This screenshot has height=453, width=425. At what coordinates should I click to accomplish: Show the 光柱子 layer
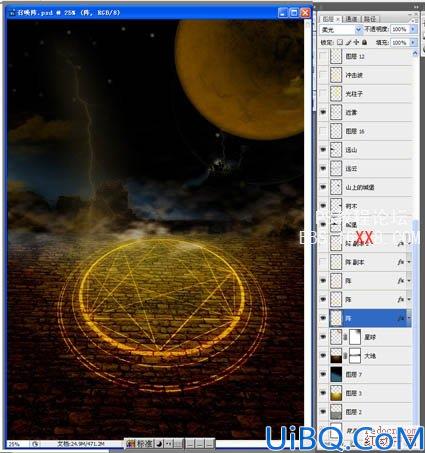pyautogui.click(x=323, y=94)
